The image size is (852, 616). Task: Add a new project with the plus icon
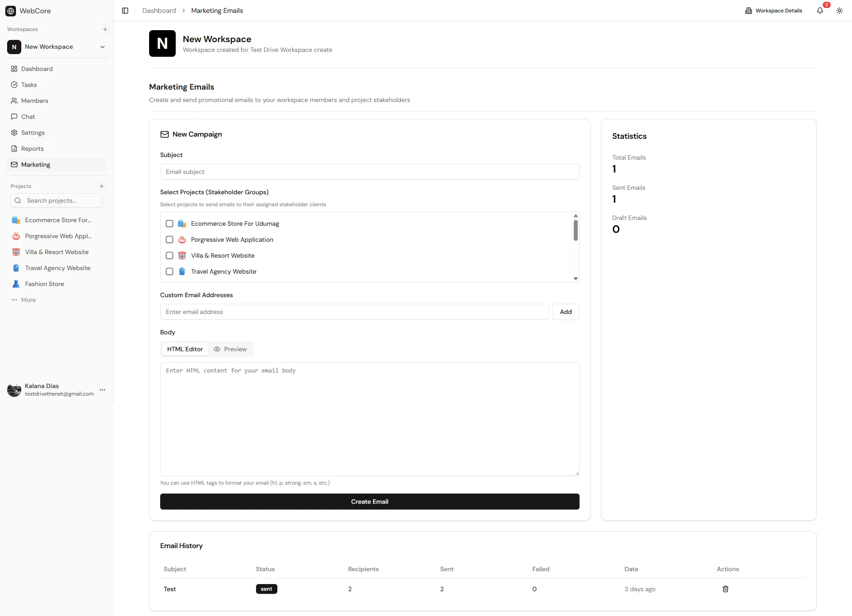pyautogui.click(x=101, y=186)
